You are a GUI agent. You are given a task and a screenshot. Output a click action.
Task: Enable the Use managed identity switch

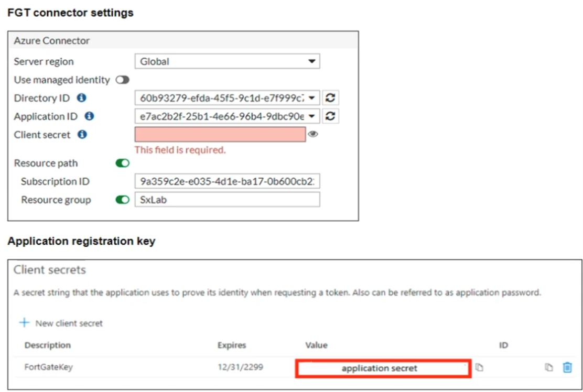point(122,80)
